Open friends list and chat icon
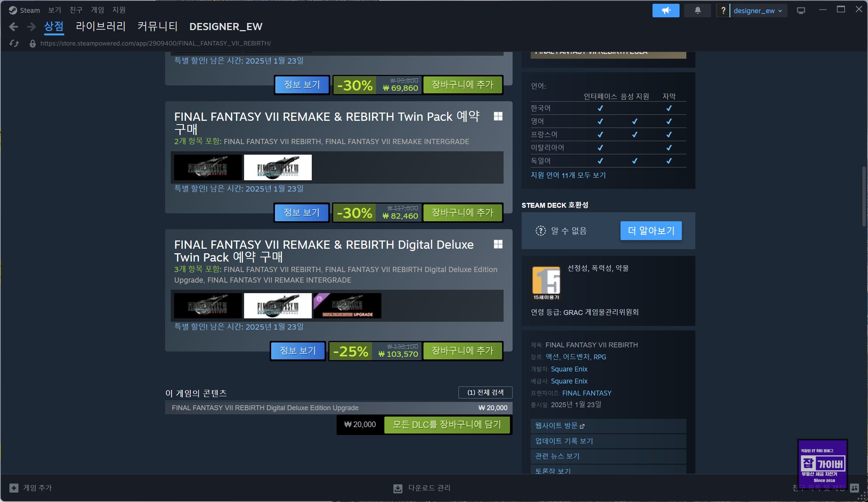Image resolution: width=868 pixels, height=502 pixels. click(x=854, y=488)
